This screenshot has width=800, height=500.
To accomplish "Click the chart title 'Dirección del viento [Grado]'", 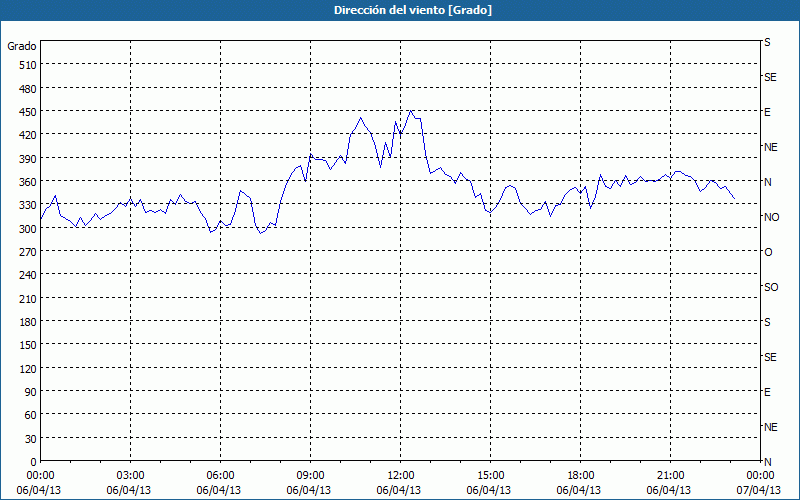I will tap(413, 10).
